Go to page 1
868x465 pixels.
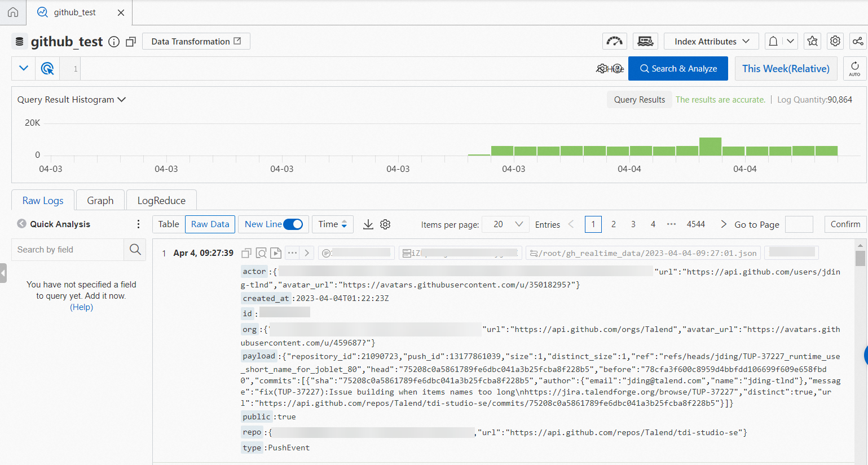click(593, 224)
